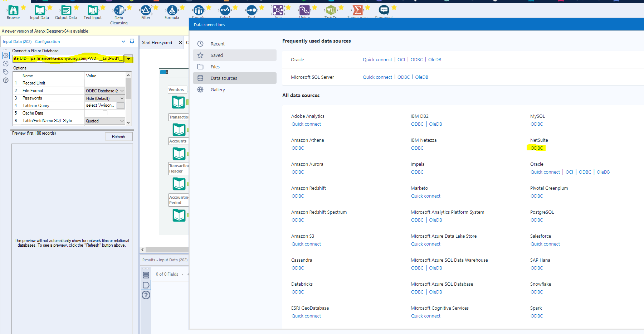This screenshot has height=334, width=644.
Task: Select the Input Data tool under Accounts
Action: (179, 154)
